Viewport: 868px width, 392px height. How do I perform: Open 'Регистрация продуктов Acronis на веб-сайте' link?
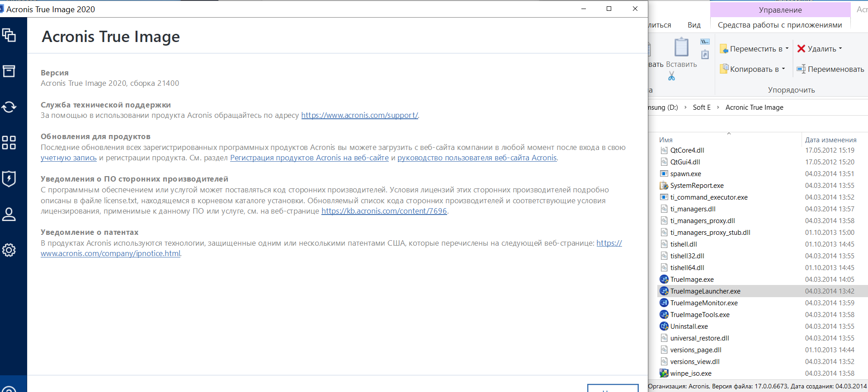coord(309,158)
